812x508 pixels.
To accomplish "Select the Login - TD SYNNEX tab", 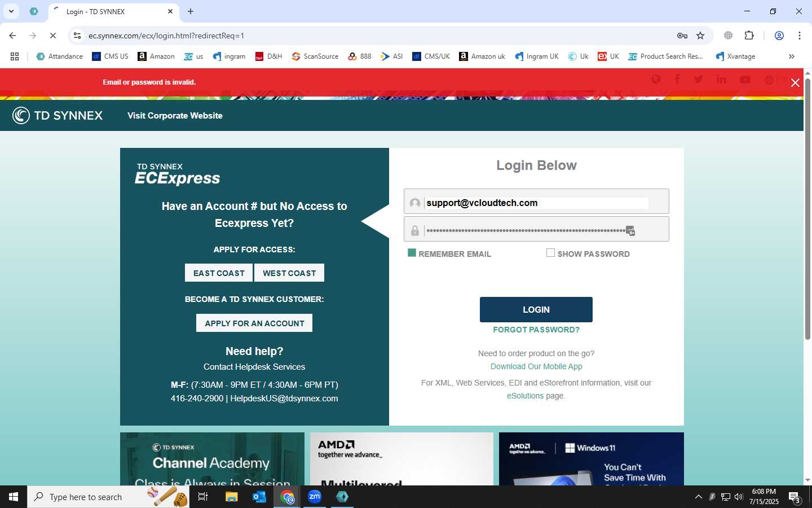I will 113,11.
